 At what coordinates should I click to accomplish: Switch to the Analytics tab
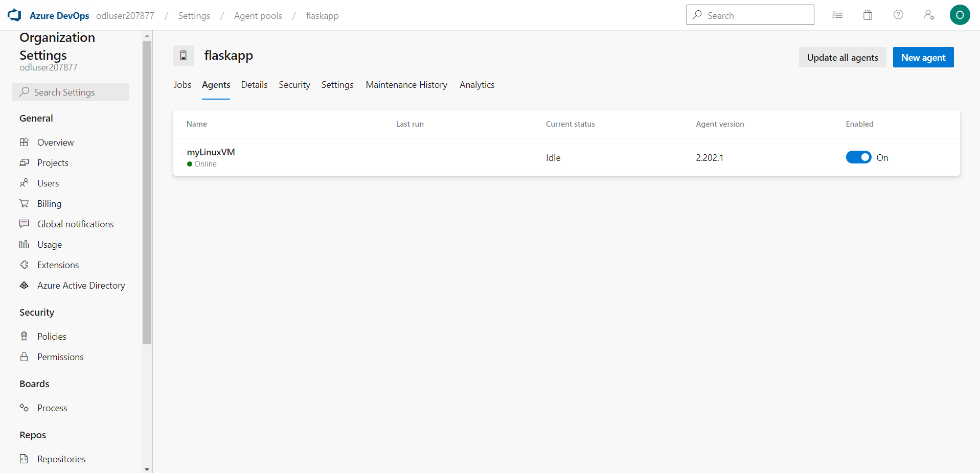tap(476, 85)
